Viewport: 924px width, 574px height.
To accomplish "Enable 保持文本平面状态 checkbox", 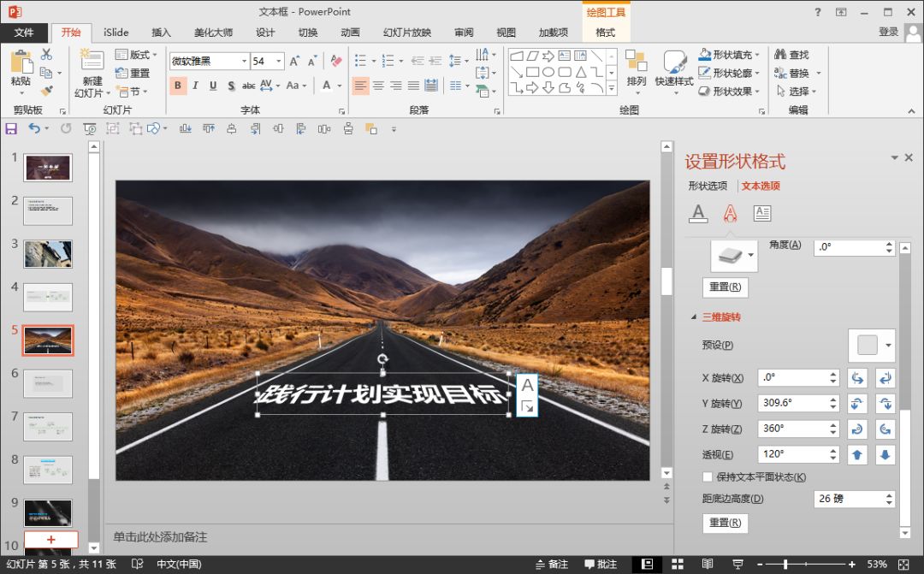I will coord(708,477).
